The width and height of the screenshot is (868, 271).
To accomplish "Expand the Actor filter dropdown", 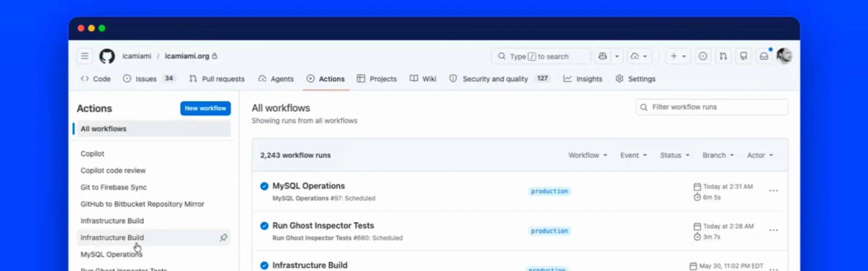I will click(760, 155).
